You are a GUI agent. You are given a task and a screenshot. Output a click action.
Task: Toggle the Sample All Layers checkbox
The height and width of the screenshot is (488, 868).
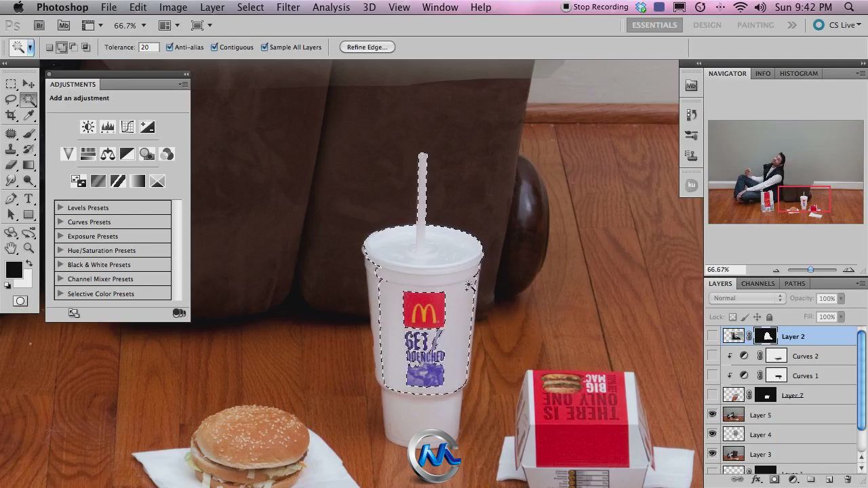click(x=264, y=47)
